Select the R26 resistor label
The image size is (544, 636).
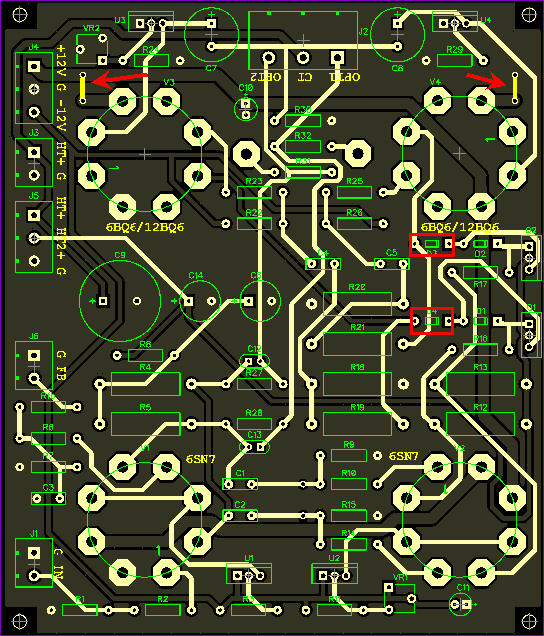tap(354, 213)
